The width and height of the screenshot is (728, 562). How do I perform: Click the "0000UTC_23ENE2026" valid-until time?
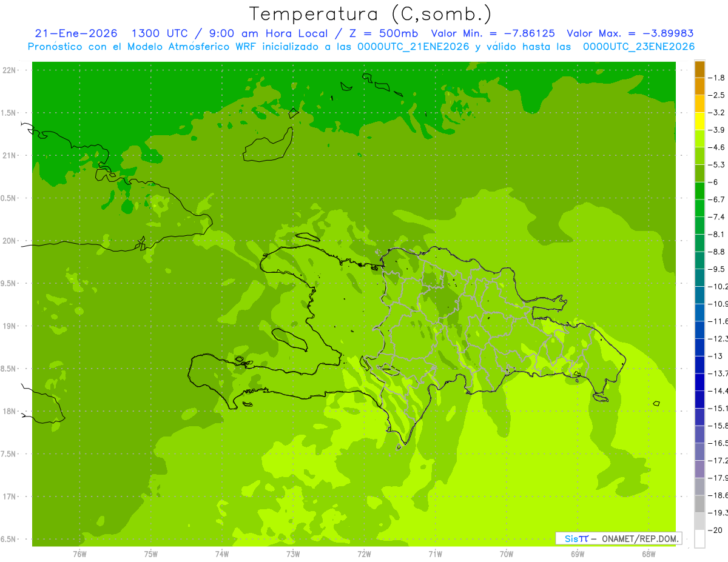click(639, 47)
